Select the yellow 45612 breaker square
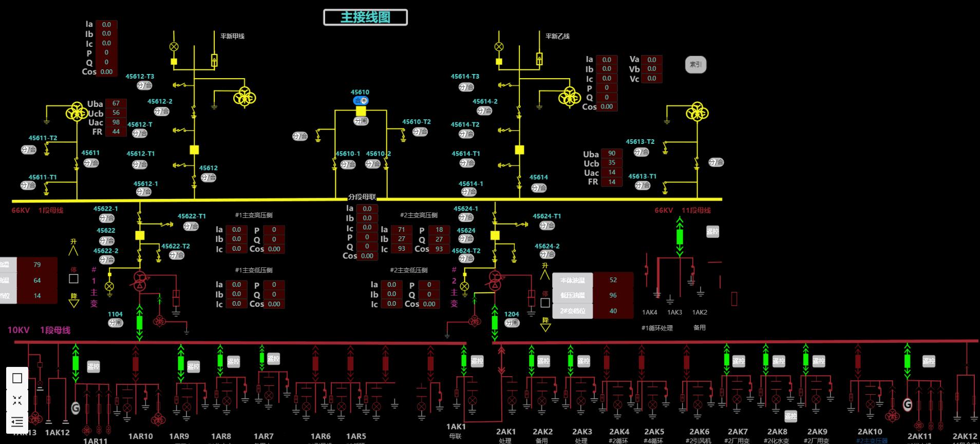This screenshot has height=444, width=980. click(194, 150)
